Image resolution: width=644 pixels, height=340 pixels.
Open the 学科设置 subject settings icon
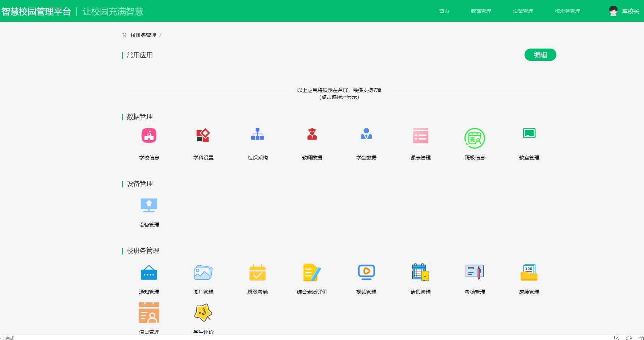click(x=203, y=135)
